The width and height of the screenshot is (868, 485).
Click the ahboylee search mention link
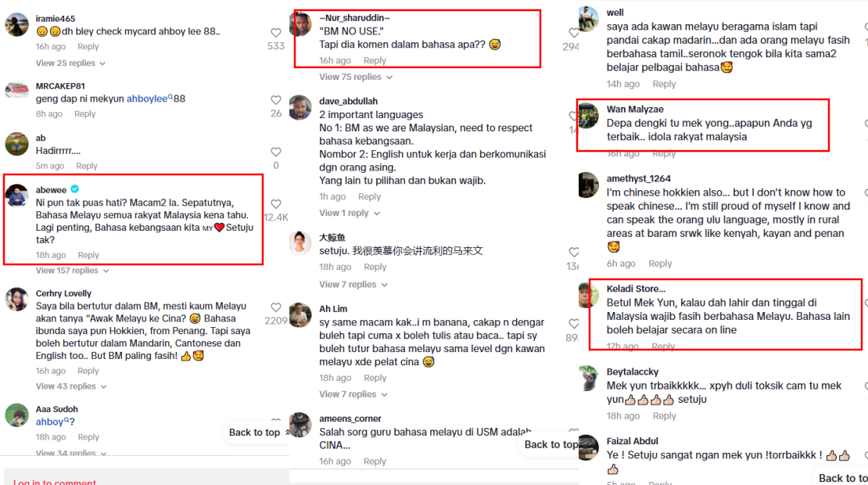[x=149, y=99]
